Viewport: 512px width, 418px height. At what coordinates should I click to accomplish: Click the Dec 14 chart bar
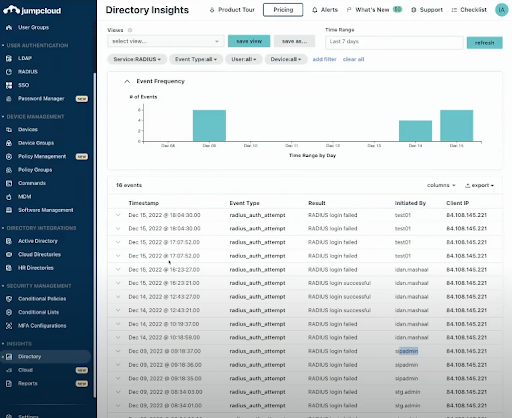coord(415,131)
